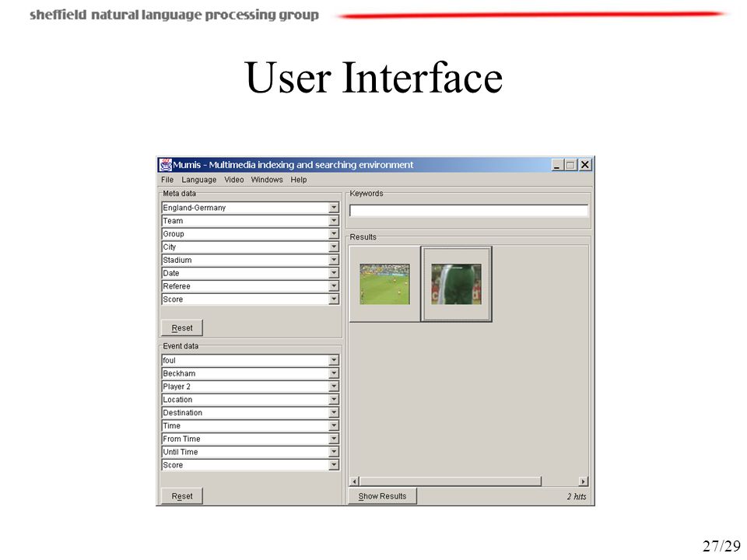Open the City dropdown

(x=334, y=247)
